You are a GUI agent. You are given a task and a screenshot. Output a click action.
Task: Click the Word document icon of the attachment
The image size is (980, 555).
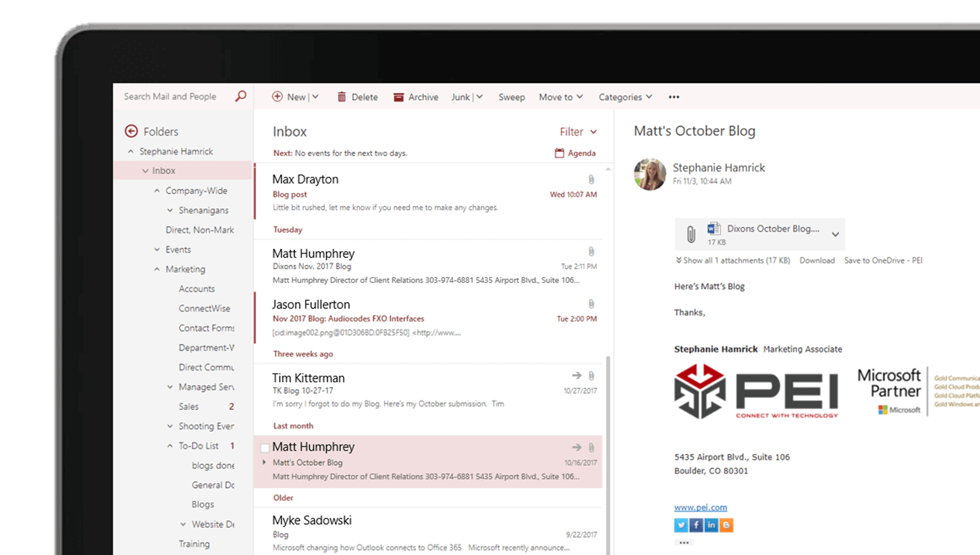click(714, 228)
